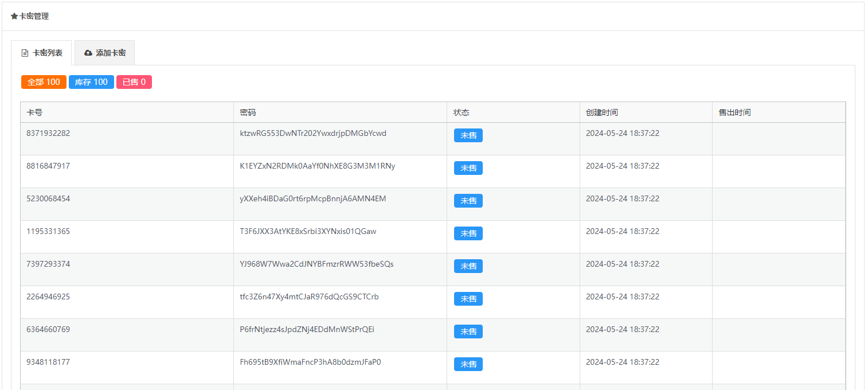
Task: Click 未售 status badge for card 8816847917
Action: [x=468, y=168]
